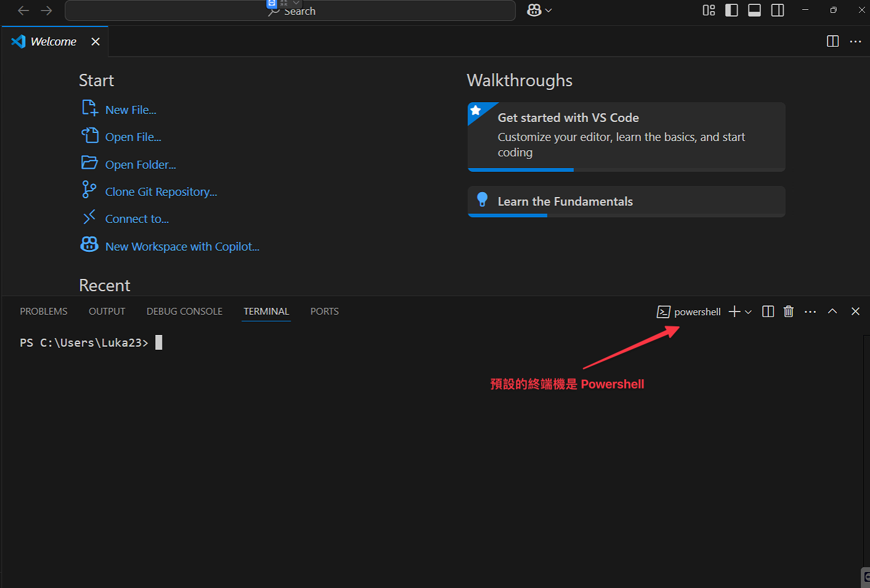Minimize the VS Code window
This screenshot has width=870, height=588.
pyautogui.click(x=805, y=10)
